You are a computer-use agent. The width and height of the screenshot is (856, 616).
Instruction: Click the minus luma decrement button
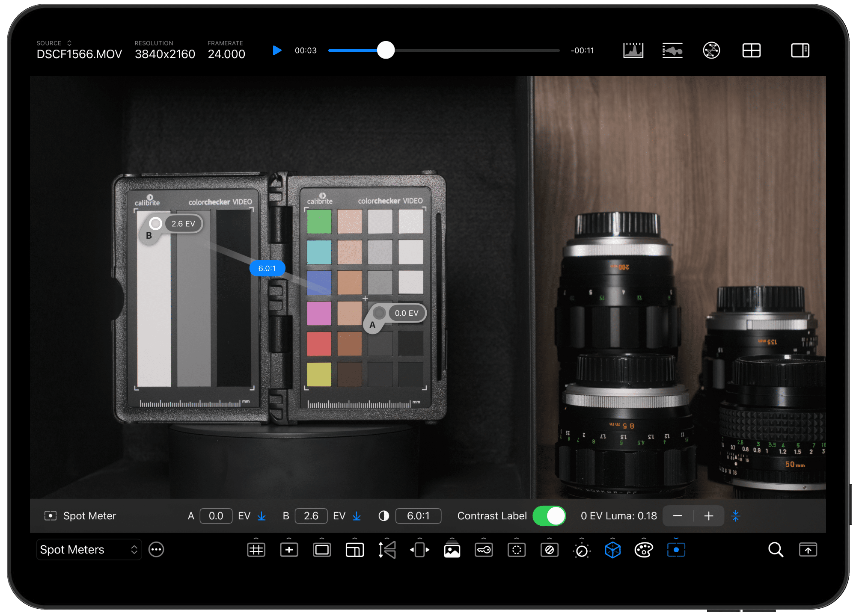(678, 516)
